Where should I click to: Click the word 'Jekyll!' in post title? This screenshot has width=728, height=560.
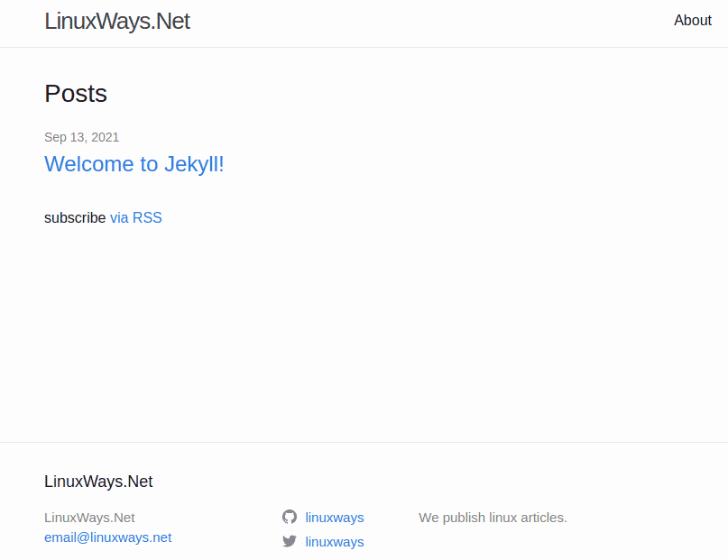194,164
